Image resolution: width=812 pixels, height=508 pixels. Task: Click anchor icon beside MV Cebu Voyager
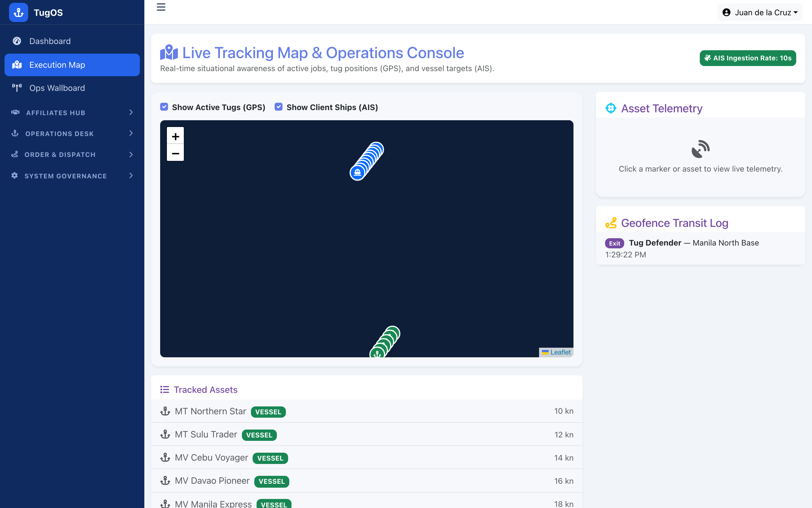pos(165,457)
